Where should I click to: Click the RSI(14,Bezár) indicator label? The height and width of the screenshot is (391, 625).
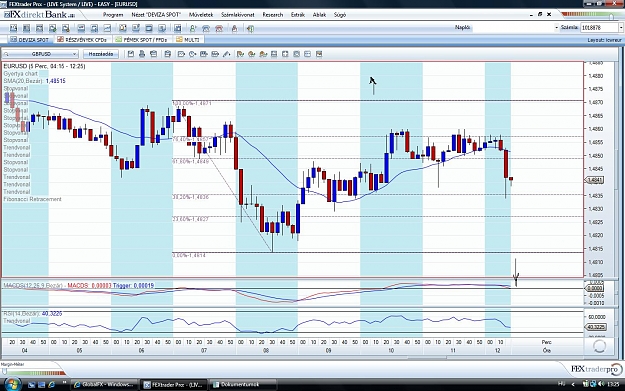[22, 314]
